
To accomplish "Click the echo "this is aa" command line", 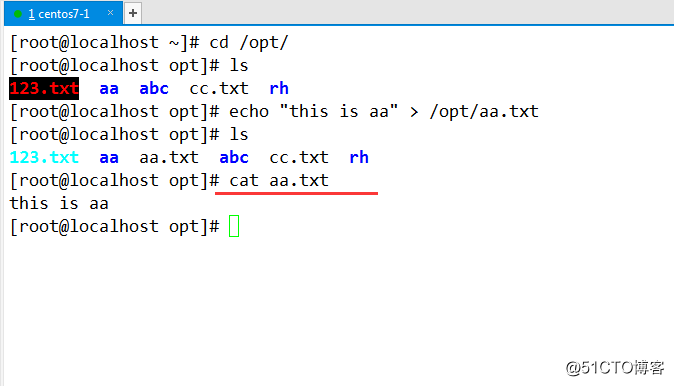I will tap(383, 112).
